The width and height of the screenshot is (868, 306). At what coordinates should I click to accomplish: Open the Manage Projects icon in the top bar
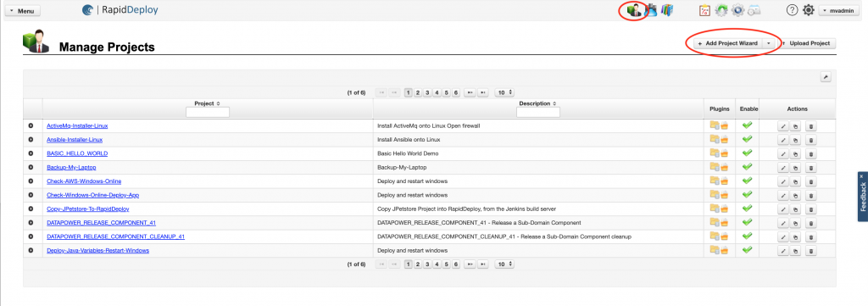click(634, 10)
